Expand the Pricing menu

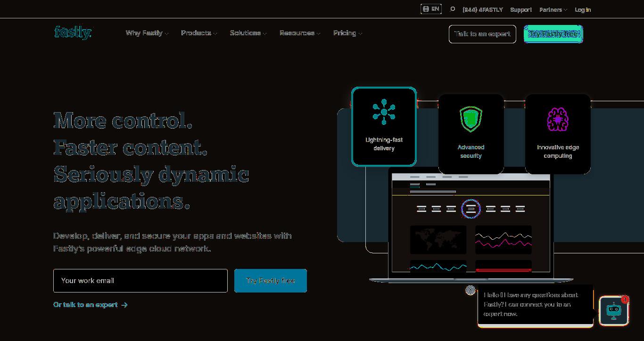tap(347, 33)
